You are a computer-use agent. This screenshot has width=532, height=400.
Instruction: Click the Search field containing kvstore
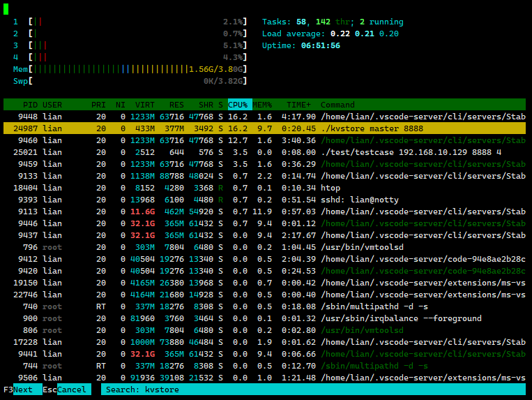point(312,390)
